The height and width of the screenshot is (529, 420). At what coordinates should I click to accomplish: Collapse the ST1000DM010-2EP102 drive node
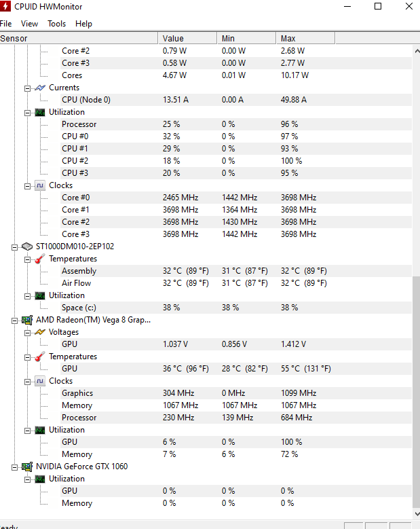pos(14,247)
